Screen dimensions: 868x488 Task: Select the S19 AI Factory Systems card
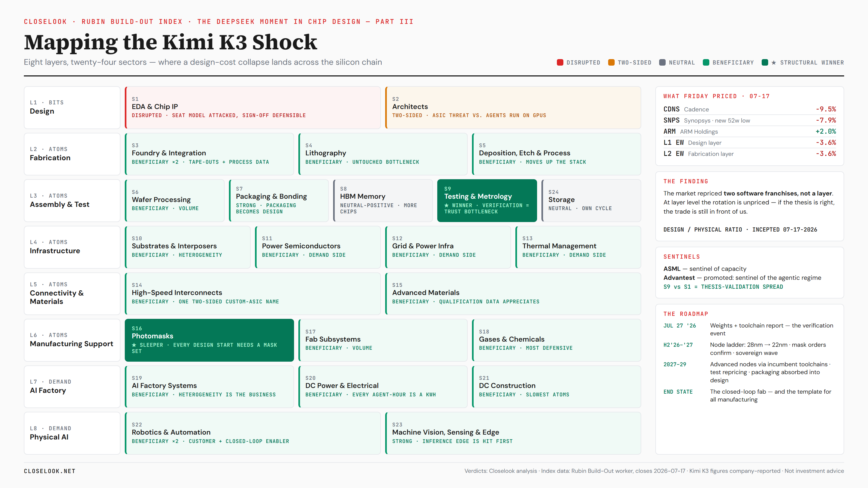point(209,387)
